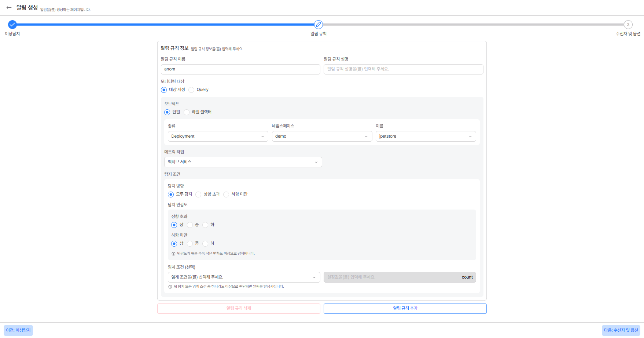Go back with 이전: 이상탐지 button
This screenshot has width=644, height=338.
(x=18, y=330)
